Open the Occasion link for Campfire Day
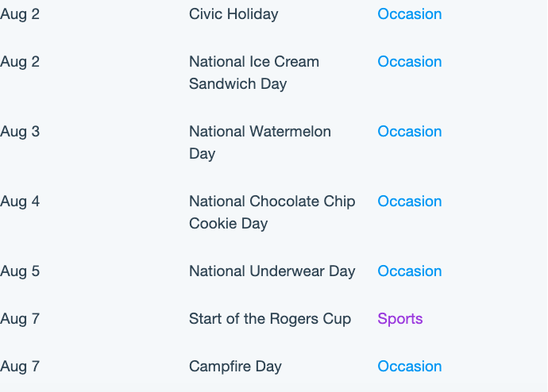This screenshot has height=392, width=548. (409, 367)
